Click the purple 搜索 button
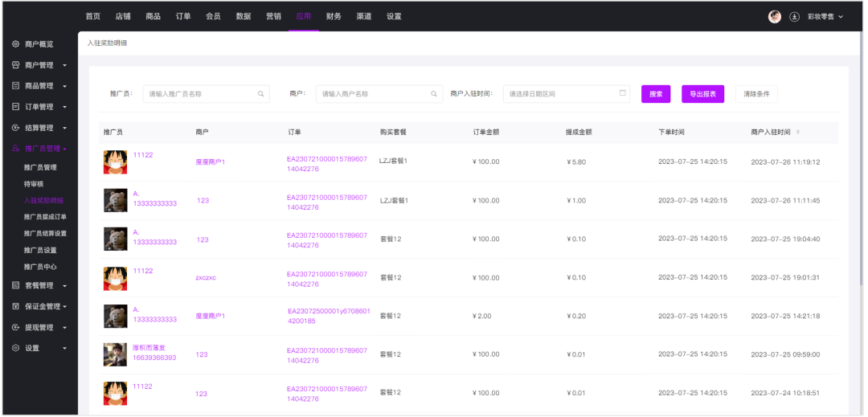The image size is (868, 417). pos(656,94)
